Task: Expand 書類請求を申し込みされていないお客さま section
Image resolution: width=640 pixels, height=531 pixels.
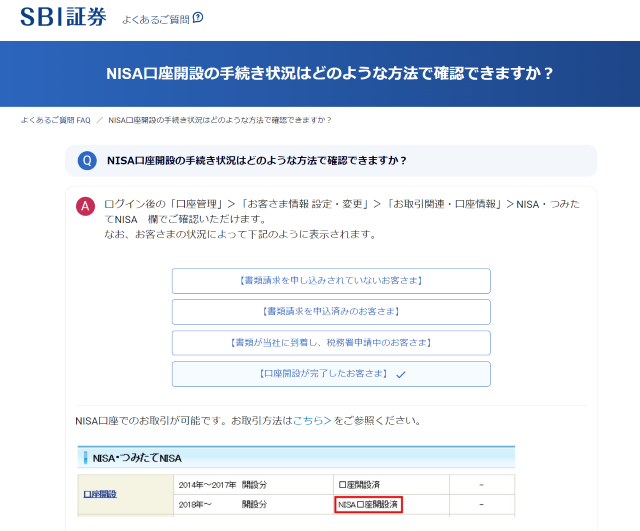Action: [331, 281]
